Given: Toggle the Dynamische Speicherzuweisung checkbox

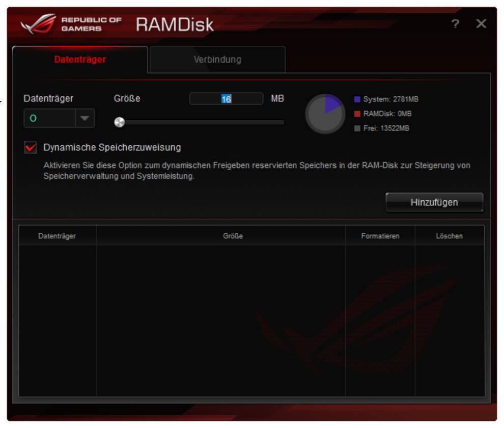Looking at the screenshot, I should [31, 148].
